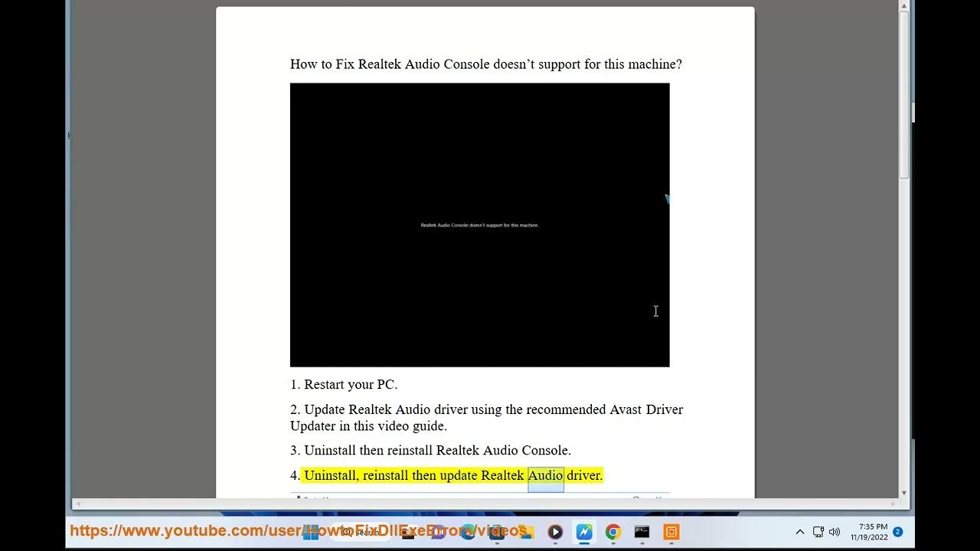The height and width of the screenshot is (551, 980).
Task: Open the notification center badge
Action: [898, 532]
